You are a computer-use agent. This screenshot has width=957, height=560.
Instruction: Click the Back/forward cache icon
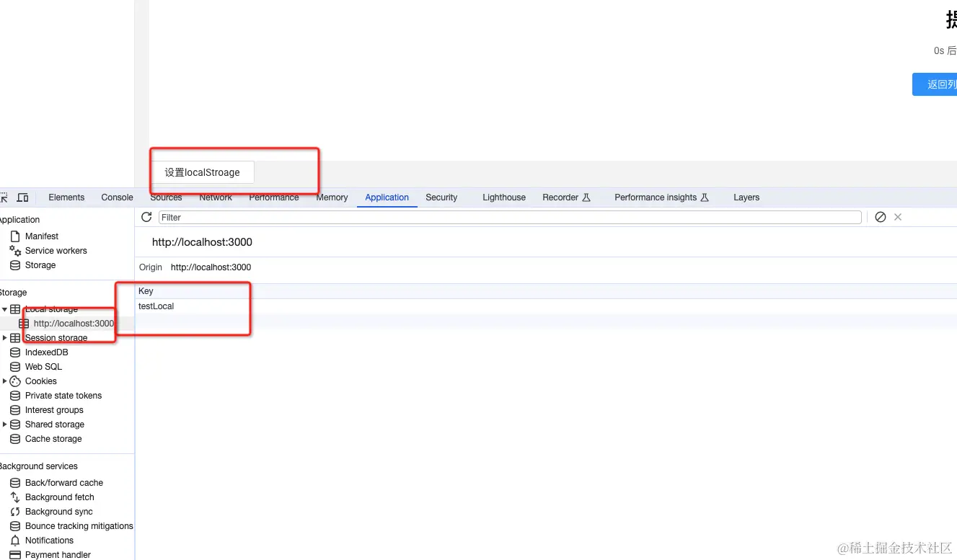[15, 483]
